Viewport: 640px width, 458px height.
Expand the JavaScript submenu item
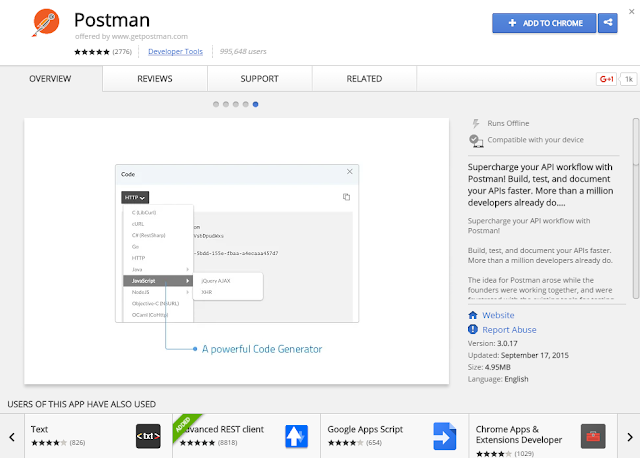pos(158,281)
